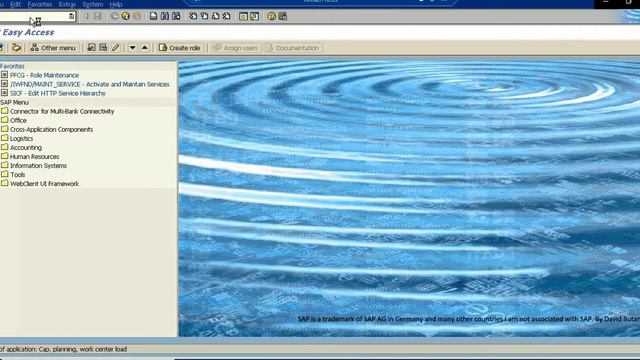The image size is (640, 360).
Task: Click the Documentation button
Action: click(x=293, y=48)
